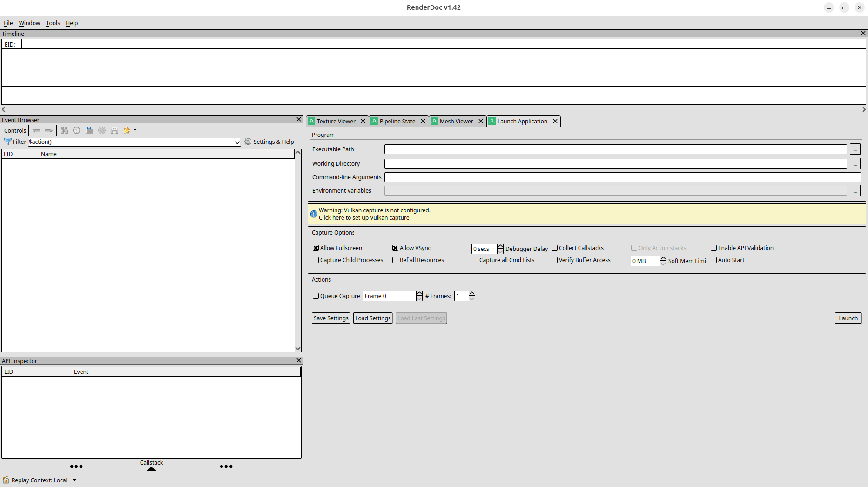
Task: Click the floppy disk export icon
Action: point(114,130)
